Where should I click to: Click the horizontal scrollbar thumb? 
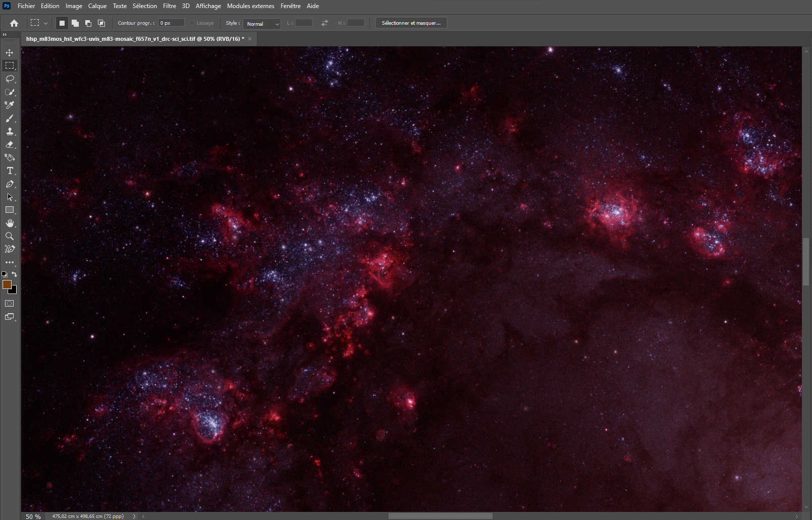pos(441,516)
